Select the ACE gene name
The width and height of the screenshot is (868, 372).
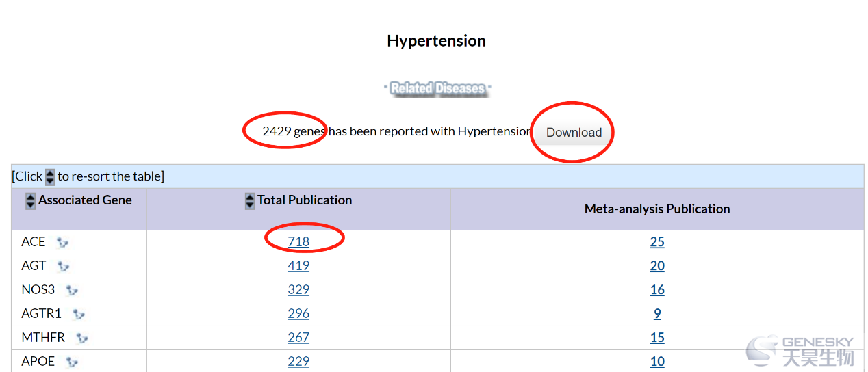(34, 241)
